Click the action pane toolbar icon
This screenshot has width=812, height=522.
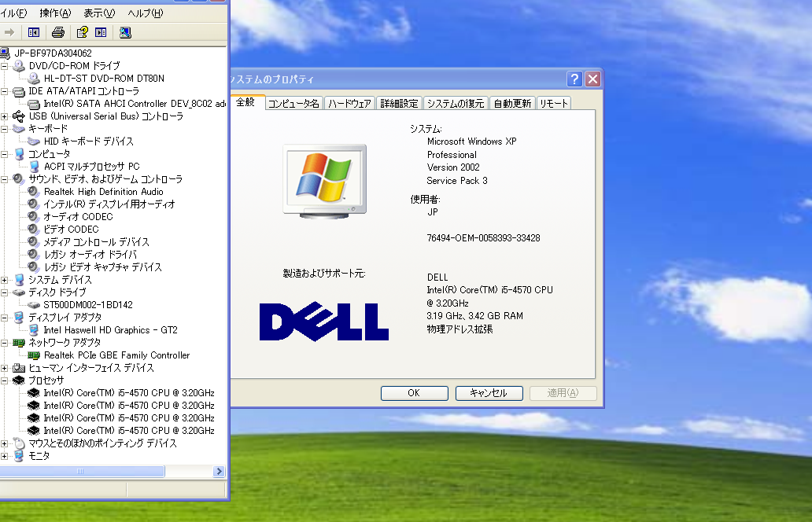point(101,32)
